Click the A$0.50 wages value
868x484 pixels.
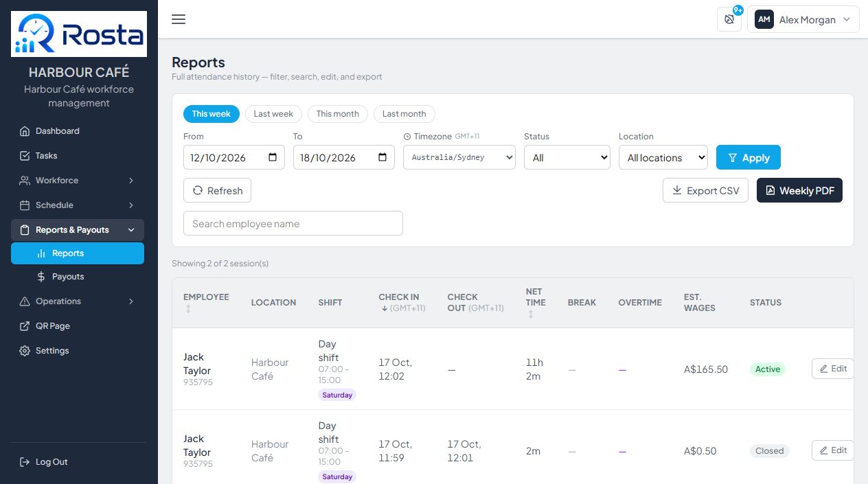(x=700, y=451)
